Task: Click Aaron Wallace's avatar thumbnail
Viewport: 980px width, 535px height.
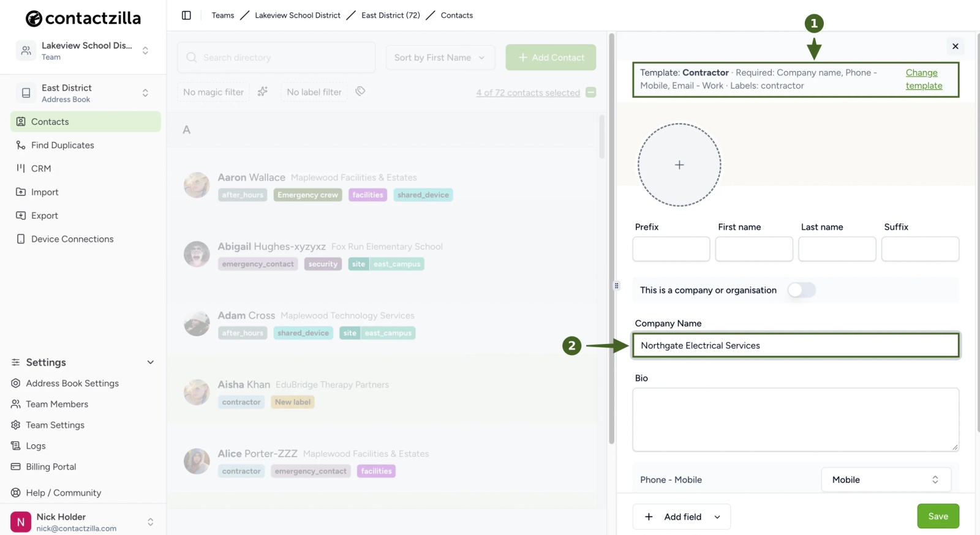Action: [197, 185]
